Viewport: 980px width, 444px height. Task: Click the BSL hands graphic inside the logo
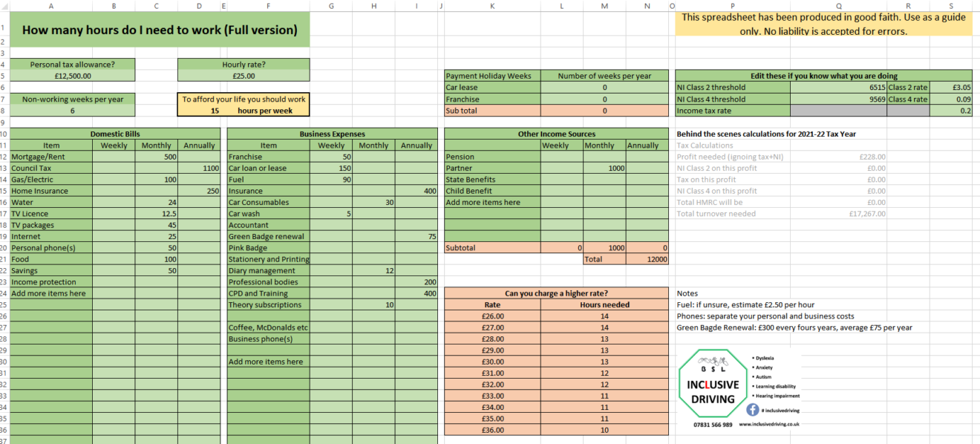pos(713,362)
